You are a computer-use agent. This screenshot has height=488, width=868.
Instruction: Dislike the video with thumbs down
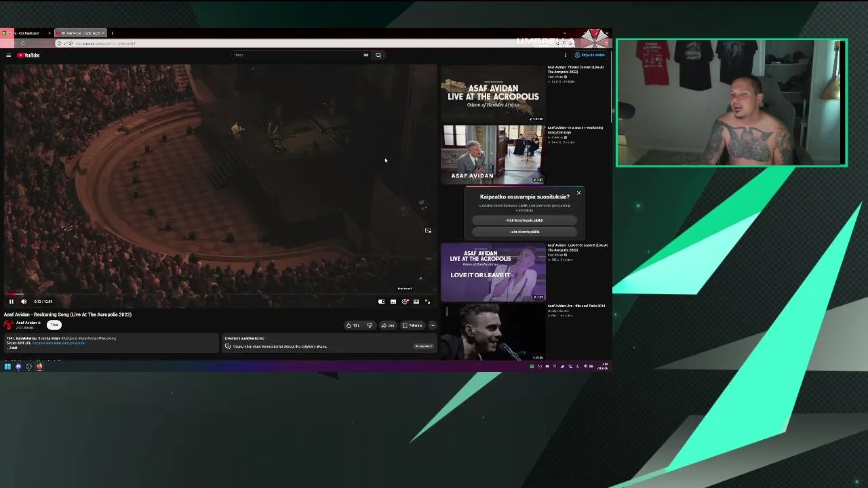[x=370, y=325]
